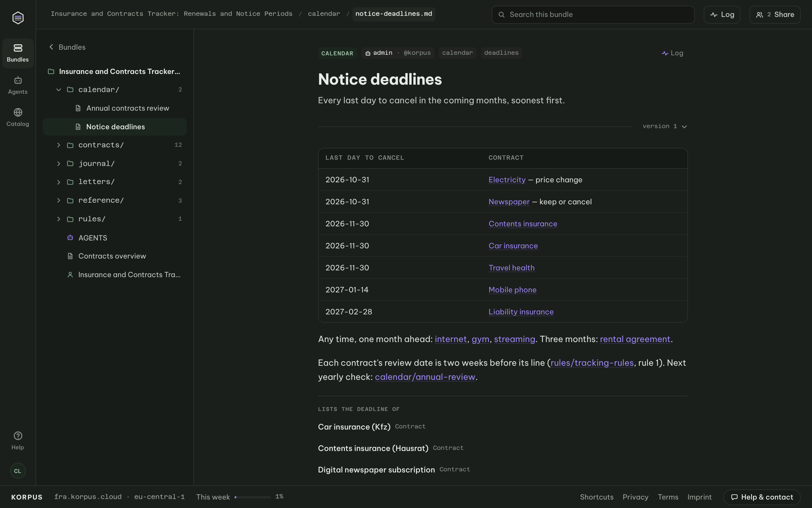The image size is (812, 508).
Task: Click the deadlines tag
Action: click(x=501, y=53)
